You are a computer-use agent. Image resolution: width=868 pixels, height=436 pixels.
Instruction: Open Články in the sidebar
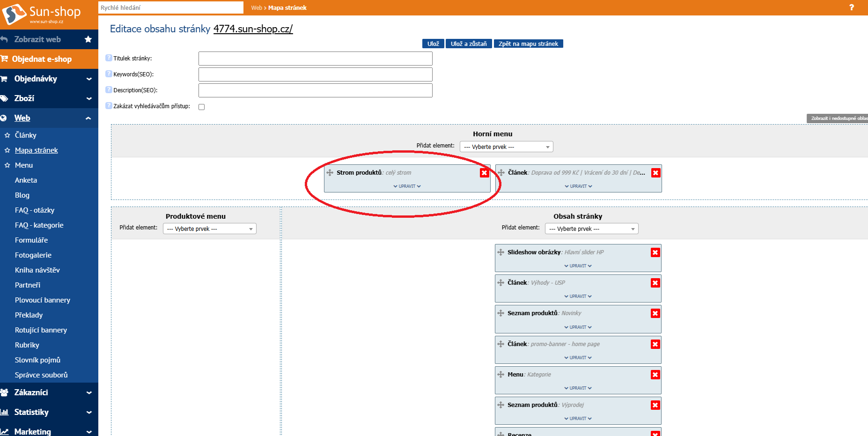pos(25,135)
